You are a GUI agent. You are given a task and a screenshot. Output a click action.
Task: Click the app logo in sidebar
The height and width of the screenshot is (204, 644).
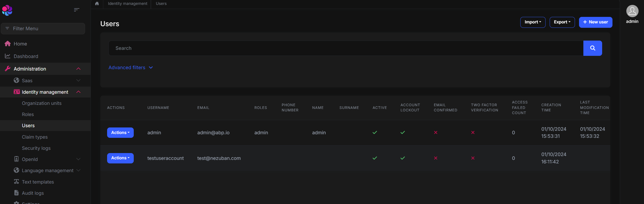tap(7, 10)
